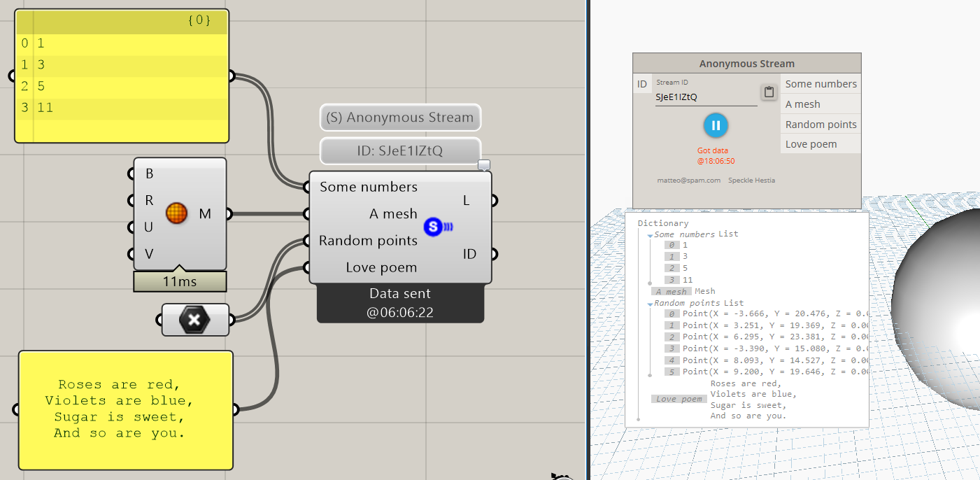
Task: Click the L output of the sender component
Action: point(467,201)
